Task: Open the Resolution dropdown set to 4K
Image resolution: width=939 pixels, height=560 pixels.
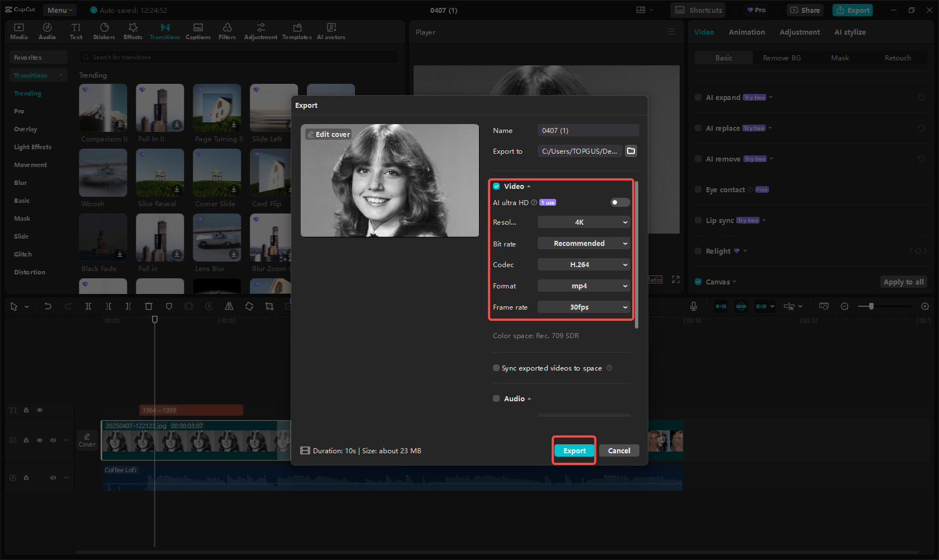Action: pos(584,222)
